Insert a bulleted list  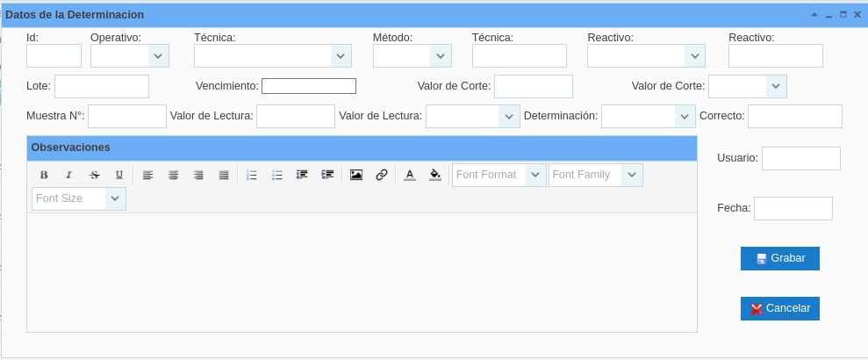tap(277, 175)
